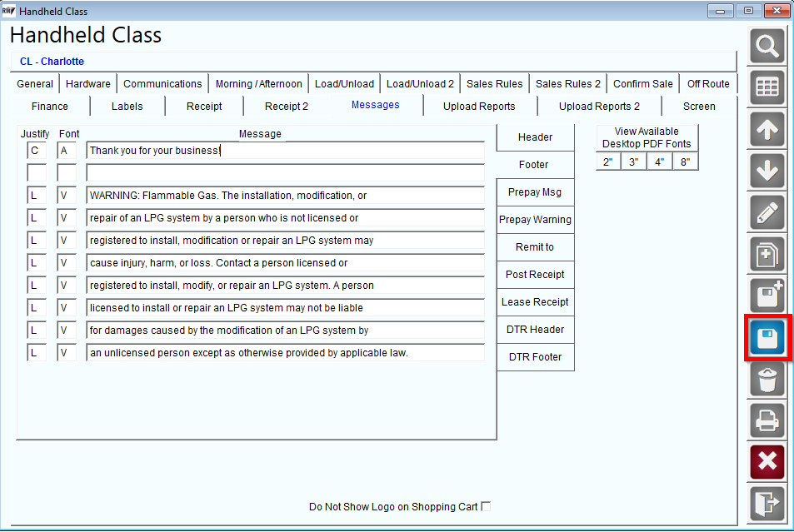Switch to the Hardware tab
This screenshot has height=532, width=794.
(x=88, y=84)
